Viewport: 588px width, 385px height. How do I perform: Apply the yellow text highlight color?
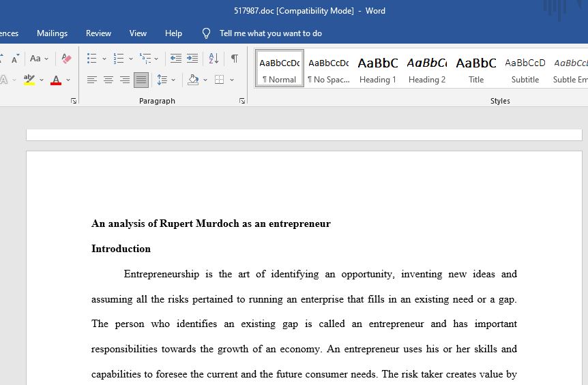[x=29, y=80]
